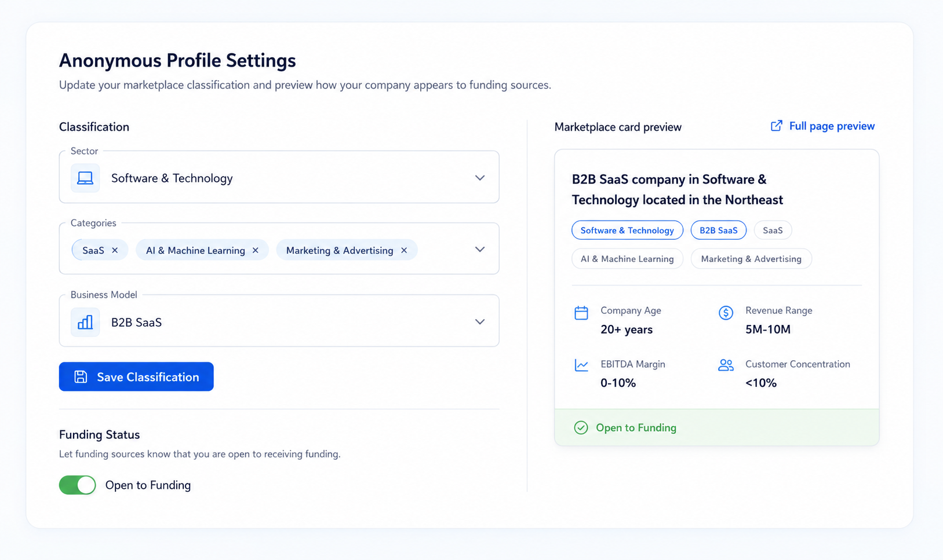
Task: Click the B2B SaaS tag in preview
Action: click(719, 230)
